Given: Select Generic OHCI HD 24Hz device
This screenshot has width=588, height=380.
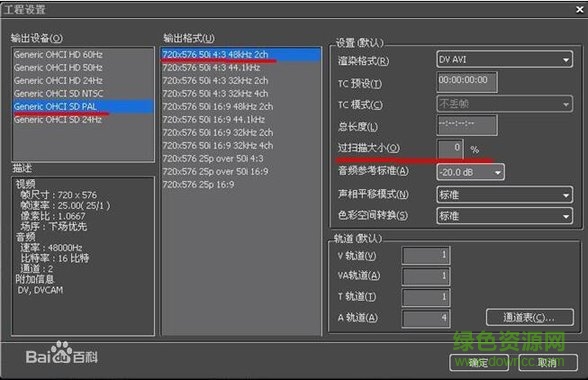Looking at the screenshot, I should click(x=83, y=81).
